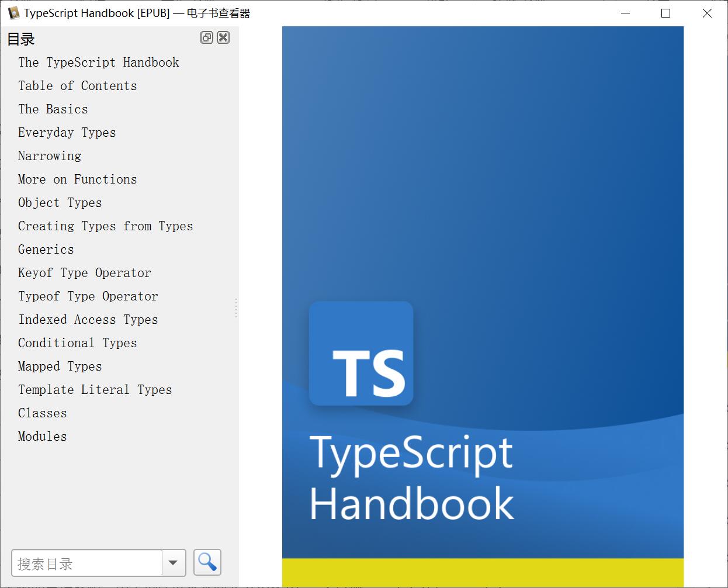Image resolution: width=728 pixels, height=588 pixels.
Task: Open the 'Table of Contents' entry
Action: pos(77,86)
